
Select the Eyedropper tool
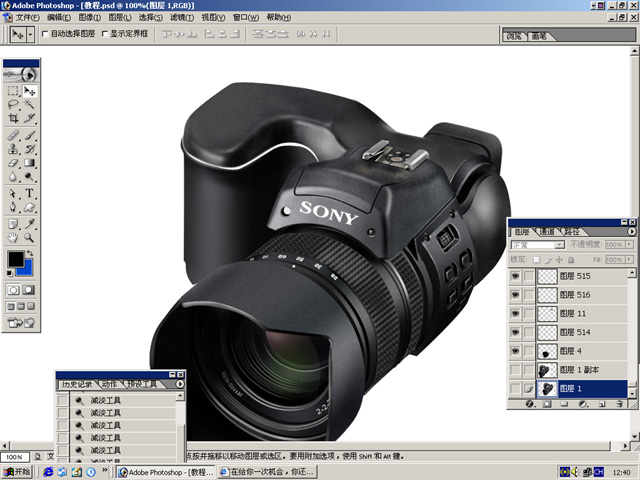coord(29,224)
